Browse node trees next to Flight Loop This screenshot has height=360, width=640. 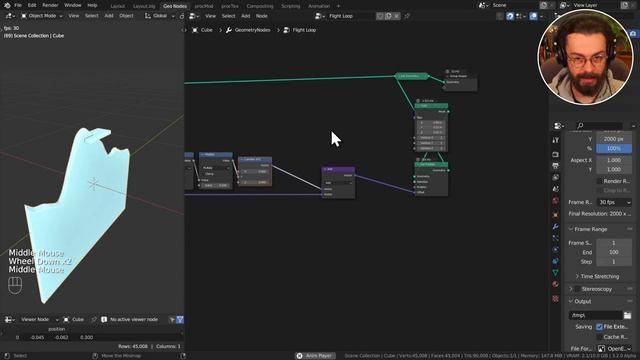tap(320, 16)
